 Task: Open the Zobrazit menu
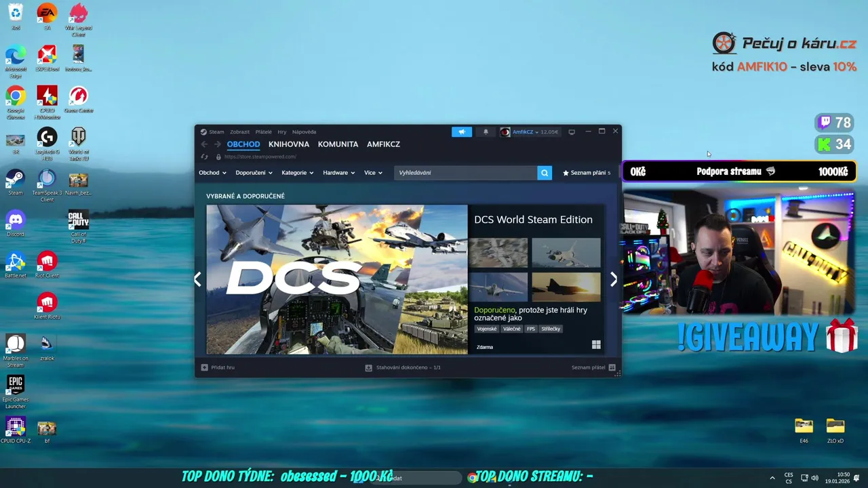(x=239, y=132)
